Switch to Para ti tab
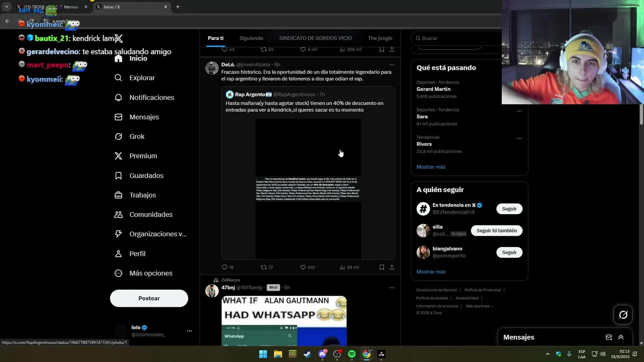This screenshot has width=644, height=362. point(216,38)
